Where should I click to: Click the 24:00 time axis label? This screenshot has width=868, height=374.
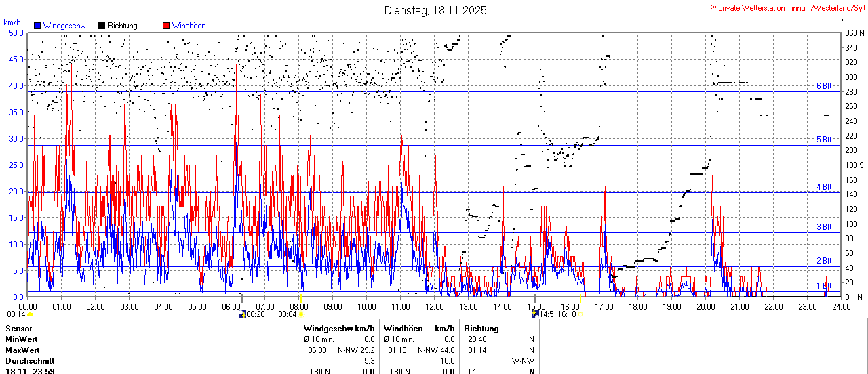(x=841, y=306)
